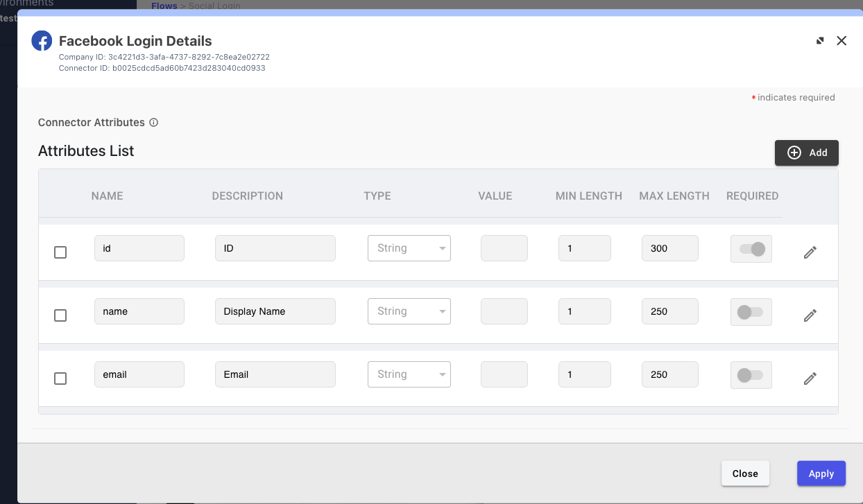Click the REQUIRED column header
This screenshot has height=504, width=863.
(753, 196)
